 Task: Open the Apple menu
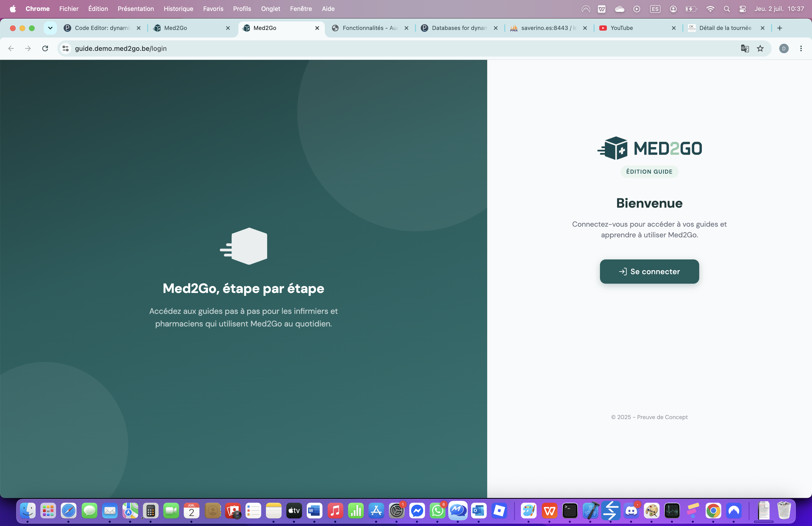pyautogui.click(x=13, y=9)
